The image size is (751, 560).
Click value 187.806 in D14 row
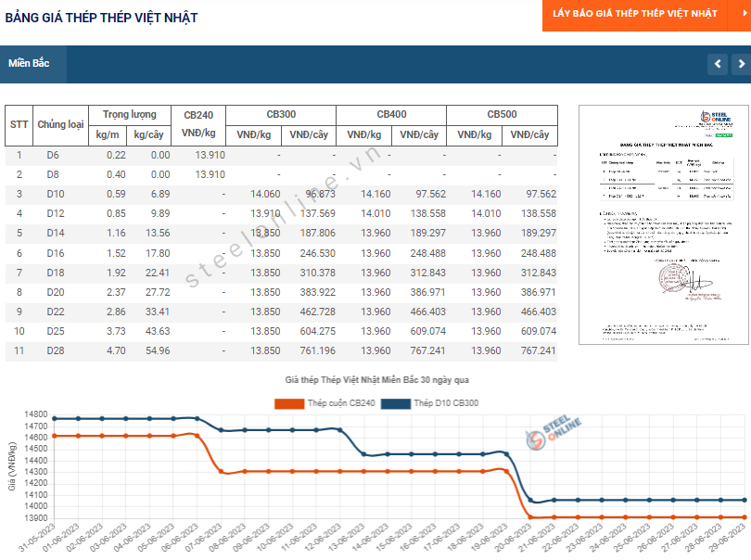317,234
